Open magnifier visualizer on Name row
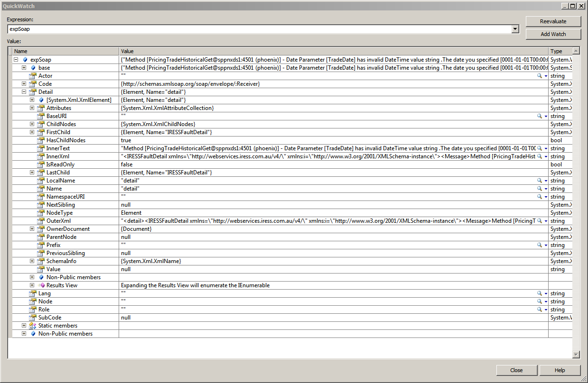Viewport: 588px width, 383px height. click(539, 189)
